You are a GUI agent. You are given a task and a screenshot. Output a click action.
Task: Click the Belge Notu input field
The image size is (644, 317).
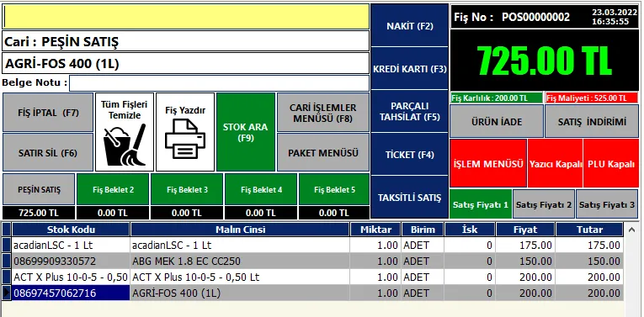[219, 83]
